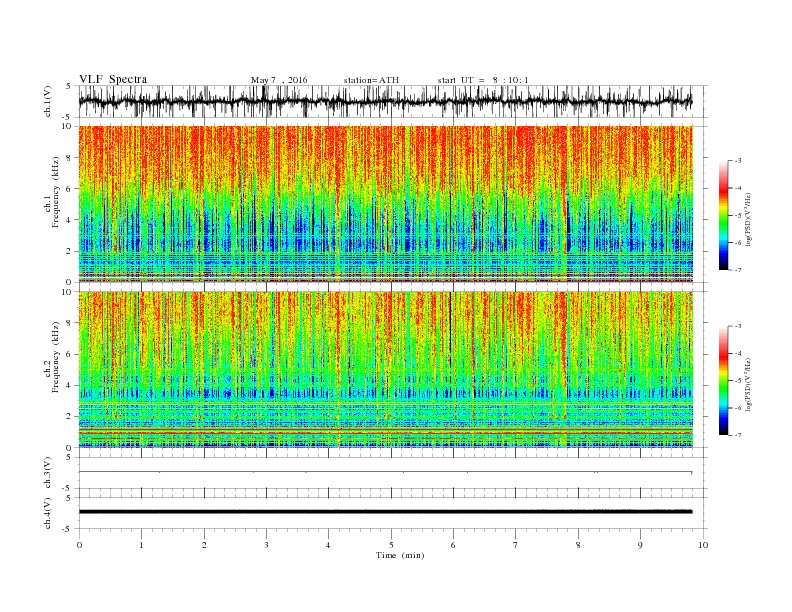Click the "-5" volt tick of ch.4 panel
The height and width of the screenshot is (612, 792).
(67, 529)
